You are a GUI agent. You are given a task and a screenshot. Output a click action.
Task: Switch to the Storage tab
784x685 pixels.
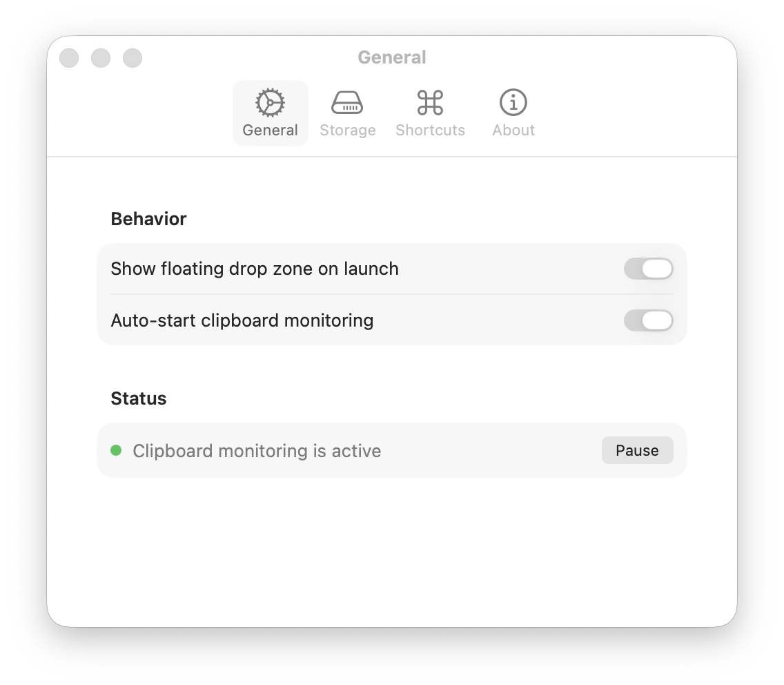(x=347, y=114)
